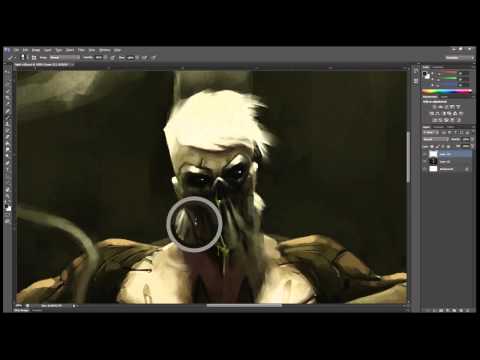Click the Background layer thumbnail
The height and width of the screenshot is (360, 480).
coord(433,169)
